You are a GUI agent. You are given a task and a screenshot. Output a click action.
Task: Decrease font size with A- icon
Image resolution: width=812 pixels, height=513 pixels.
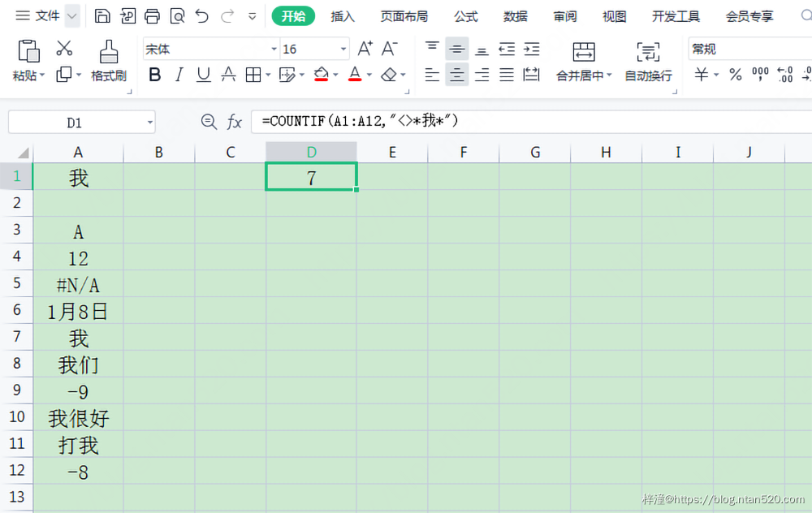pyautogui.click(x=390, y=49)
